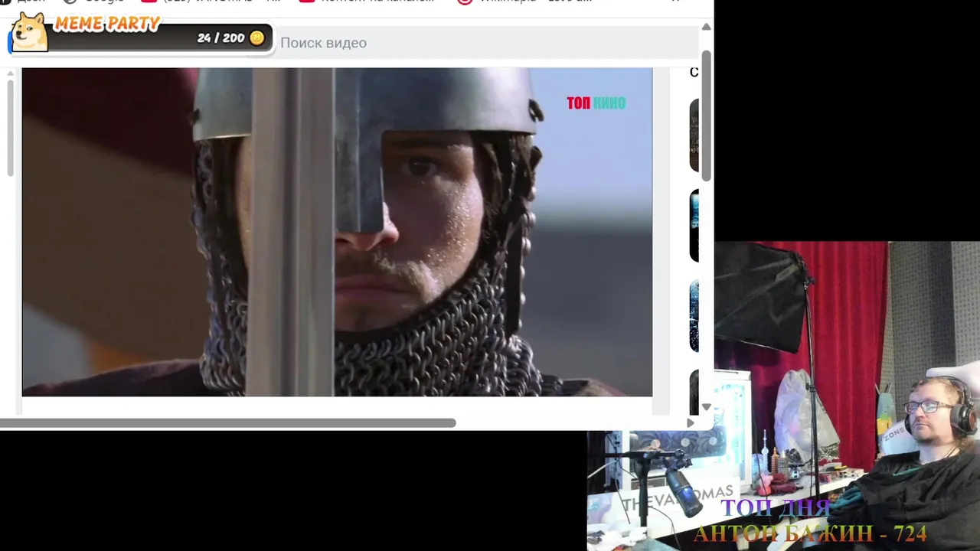Click the streamer webcam feed

tap(783, 396)
